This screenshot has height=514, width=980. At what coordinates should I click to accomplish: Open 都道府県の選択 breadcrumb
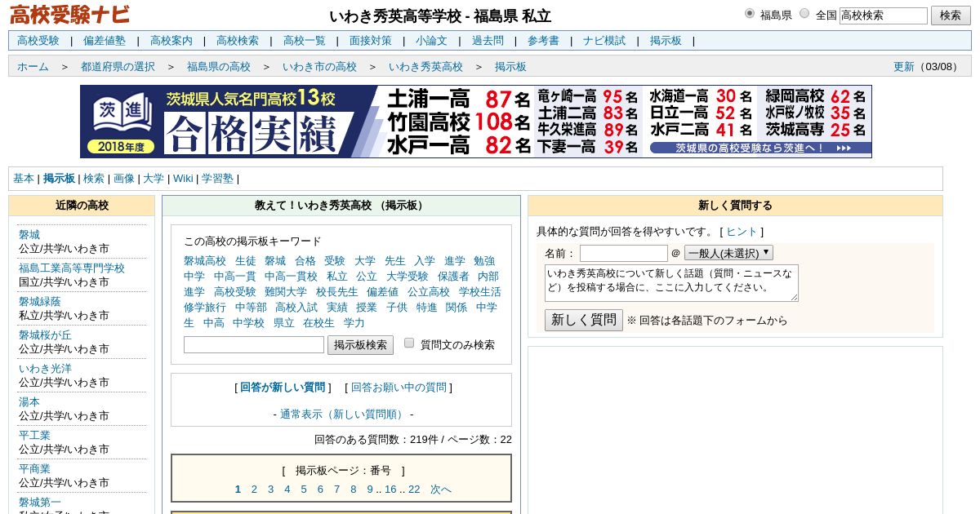point(118,67)
